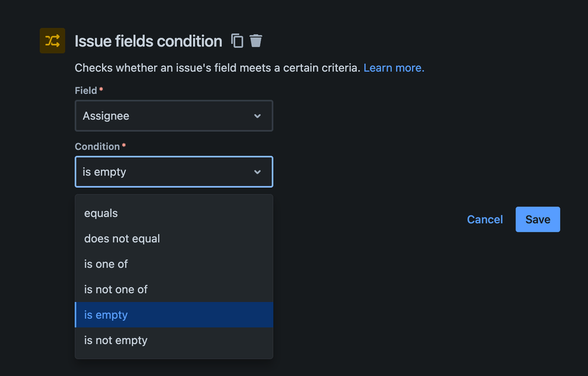
Task: Choose the highlighted is empty option
Action: (x=174, y=315)
